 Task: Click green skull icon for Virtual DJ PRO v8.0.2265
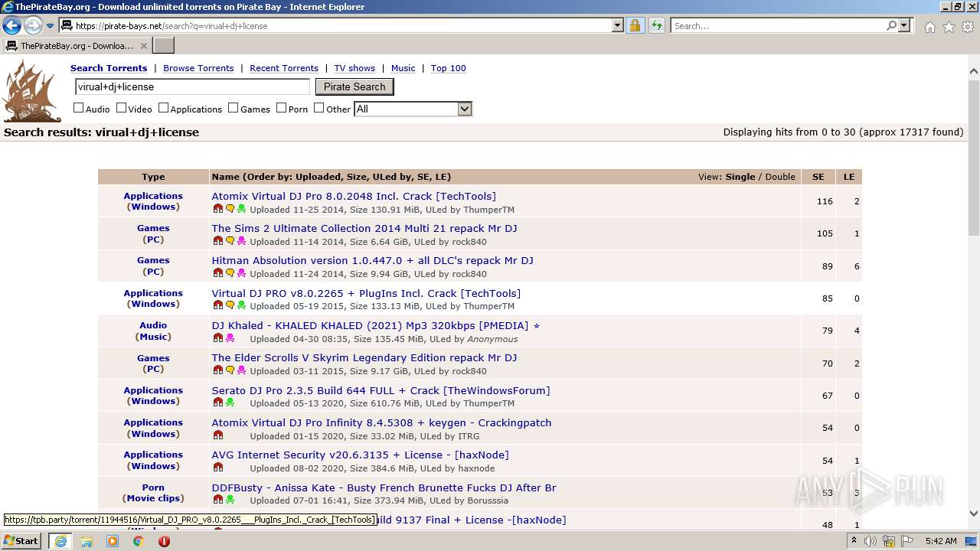pyautogui.click(x=241, y=305)
